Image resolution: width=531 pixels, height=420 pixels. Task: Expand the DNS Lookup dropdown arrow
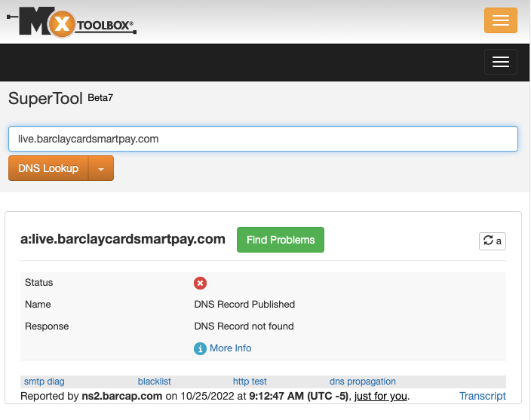(101, 168)
